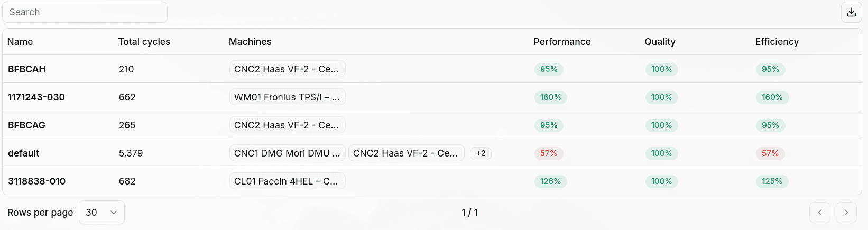Click the Quality column header
Screen dimensions: 868x230
(660, 42)
